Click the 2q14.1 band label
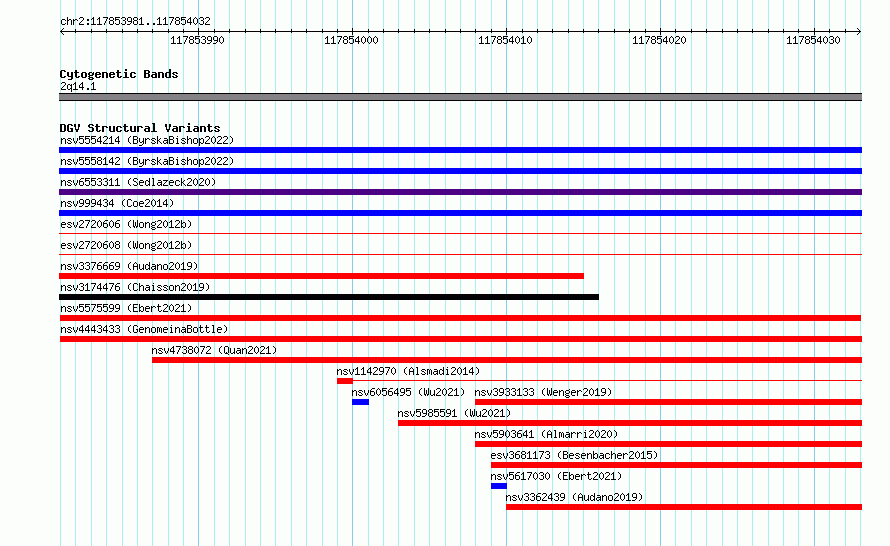The width and height of the screenshot is (890, 546). click(x=78, y=86)
